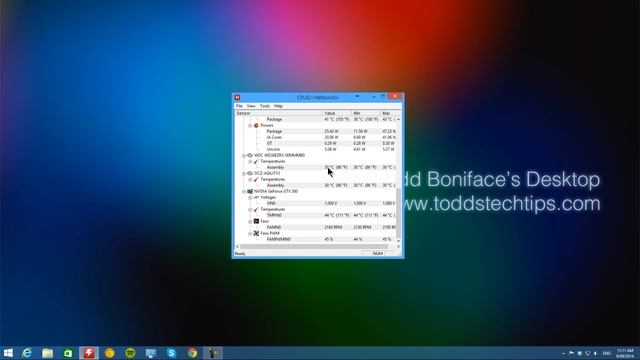This screenshot has height=360, width=640.
Task: Click the NVIDIA graphics card icon
Action: [250, 191]
